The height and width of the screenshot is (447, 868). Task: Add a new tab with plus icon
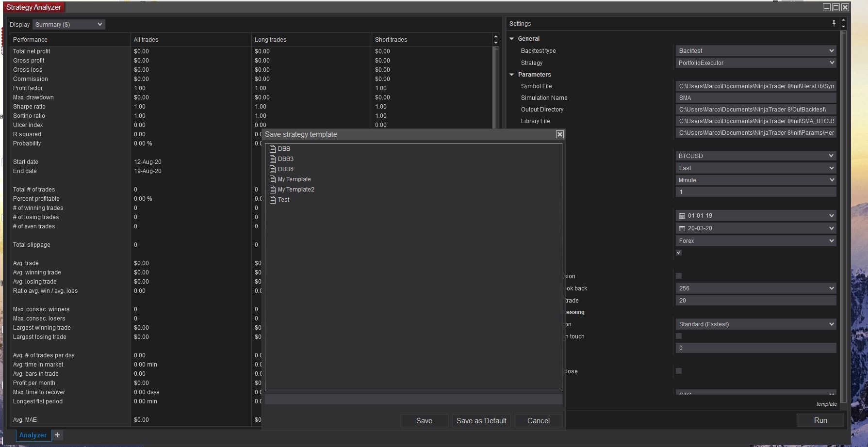tap(57, 435)
